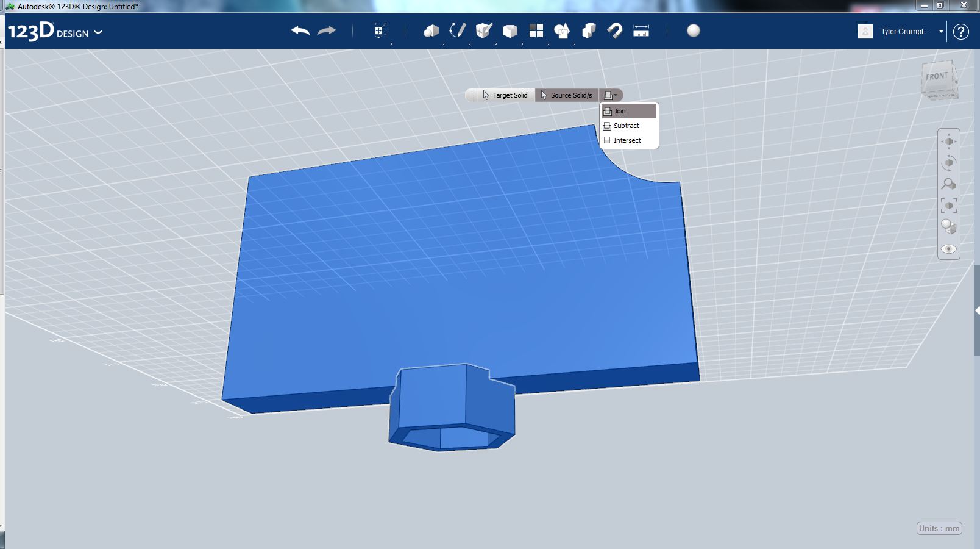The width and height of the screenshot is (980, 549).
Task: Select the Orbit navigation tool
Action: [x=949, y=163]
